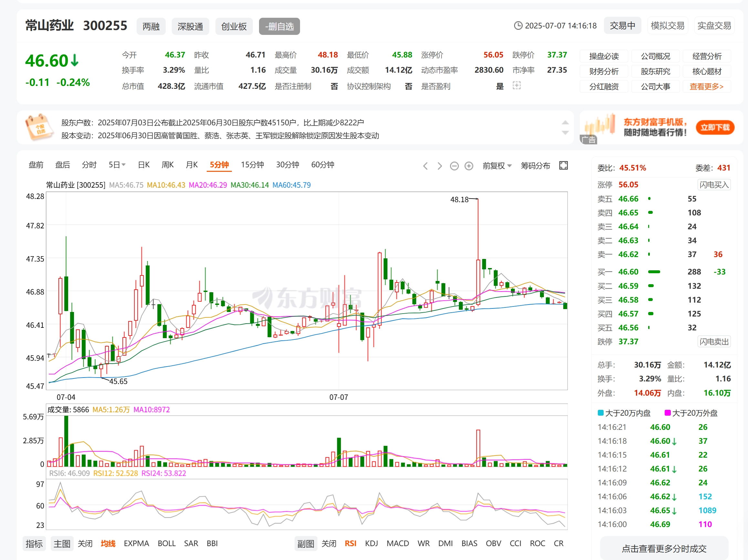
Task: Select WR sub chart indicator
Action: 423,544
